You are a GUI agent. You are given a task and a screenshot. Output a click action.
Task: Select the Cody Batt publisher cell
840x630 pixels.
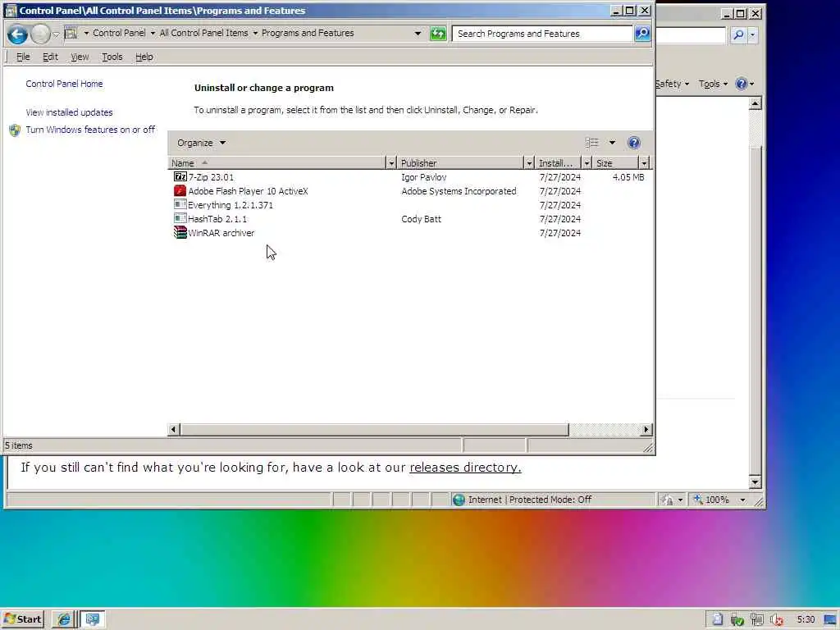[x=421, y=218]
